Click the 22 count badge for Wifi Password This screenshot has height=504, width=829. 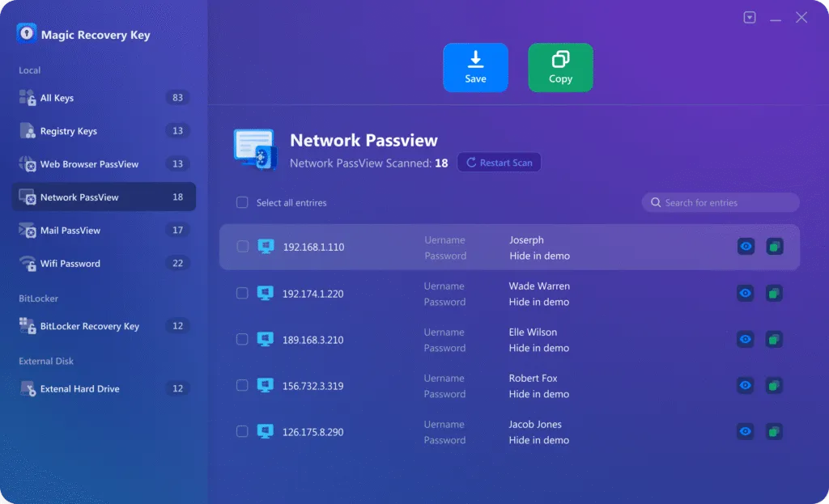tap(177, 263)
